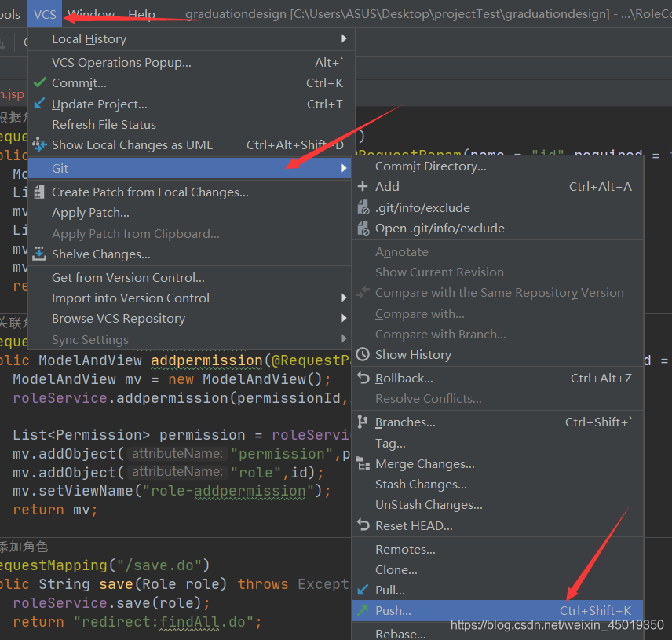Image resolution: width=672 pixels, height=640 pixels.
Task: Open Remotes... from Git submenu
Action: pyautogui.click(x=498, y=549)
